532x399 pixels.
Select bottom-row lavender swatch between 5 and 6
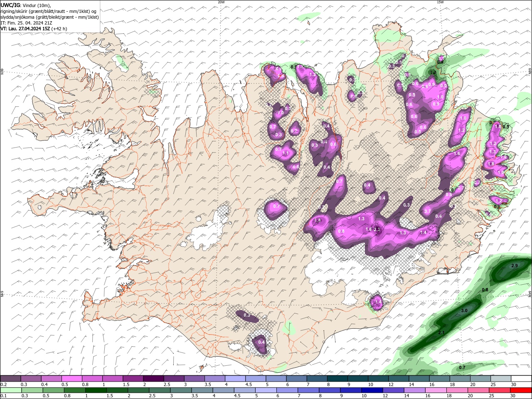coord(266,390)
